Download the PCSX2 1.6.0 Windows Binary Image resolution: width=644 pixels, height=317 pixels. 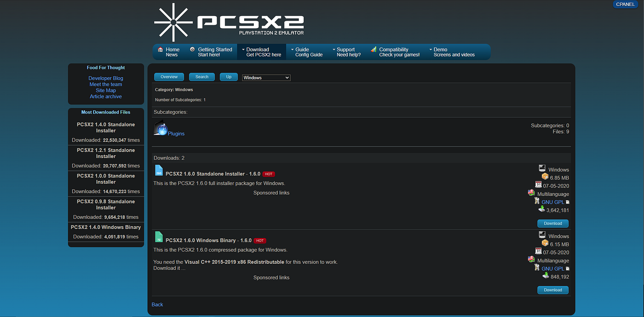[553, 290]
